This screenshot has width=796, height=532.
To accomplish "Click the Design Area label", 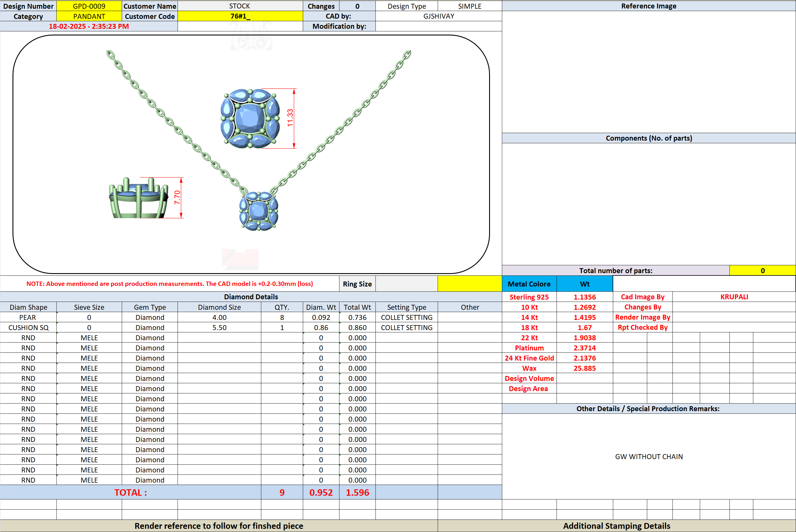I will coord(529,388).
